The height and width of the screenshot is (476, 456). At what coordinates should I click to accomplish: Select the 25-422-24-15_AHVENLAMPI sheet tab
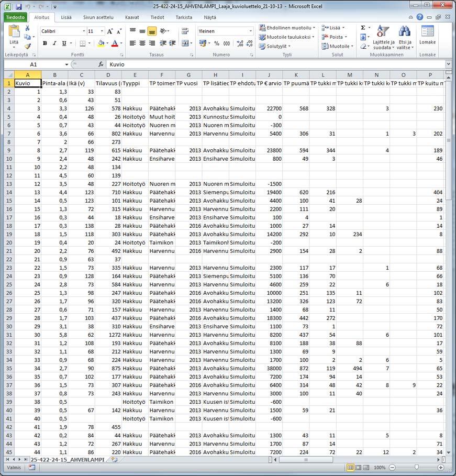click(68, 460)
